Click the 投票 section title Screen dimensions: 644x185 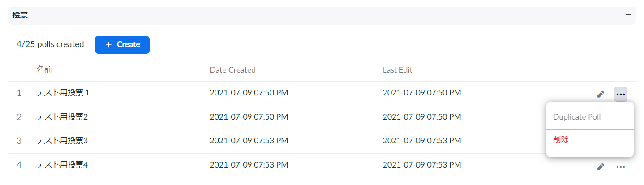pos(20,15)
